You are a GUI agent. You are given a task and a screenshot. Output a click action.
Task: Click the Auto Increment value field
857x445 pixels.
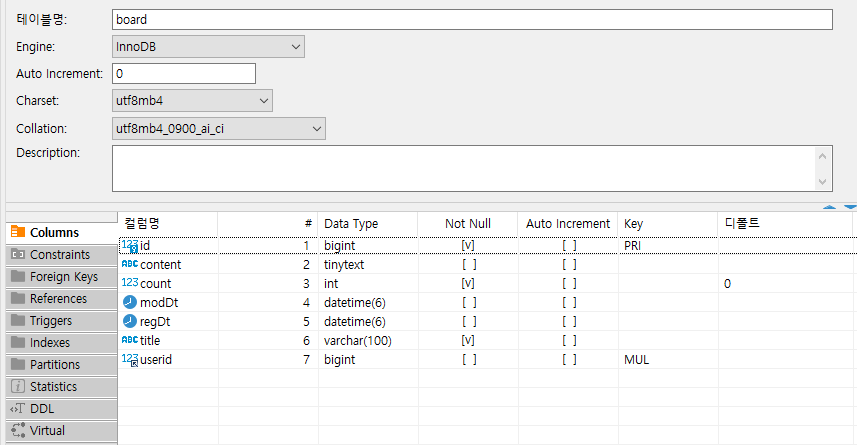[184, 73]
